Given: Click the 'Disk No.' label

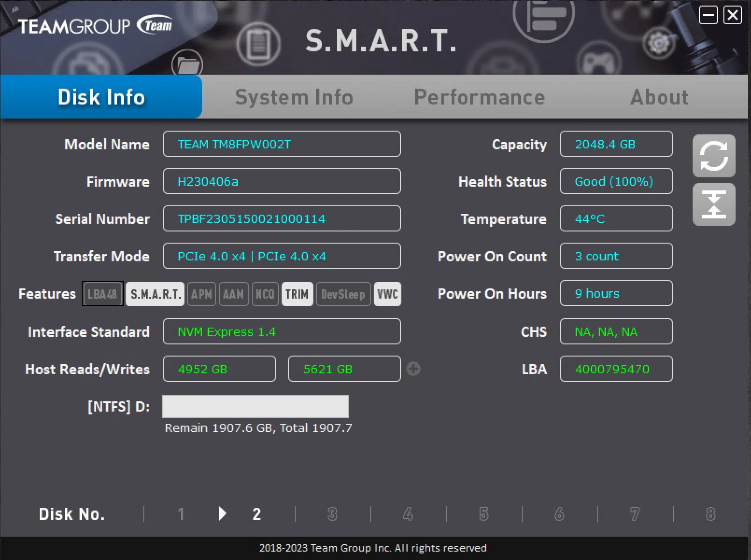Looking at the screenshot, I should (72, 514).
